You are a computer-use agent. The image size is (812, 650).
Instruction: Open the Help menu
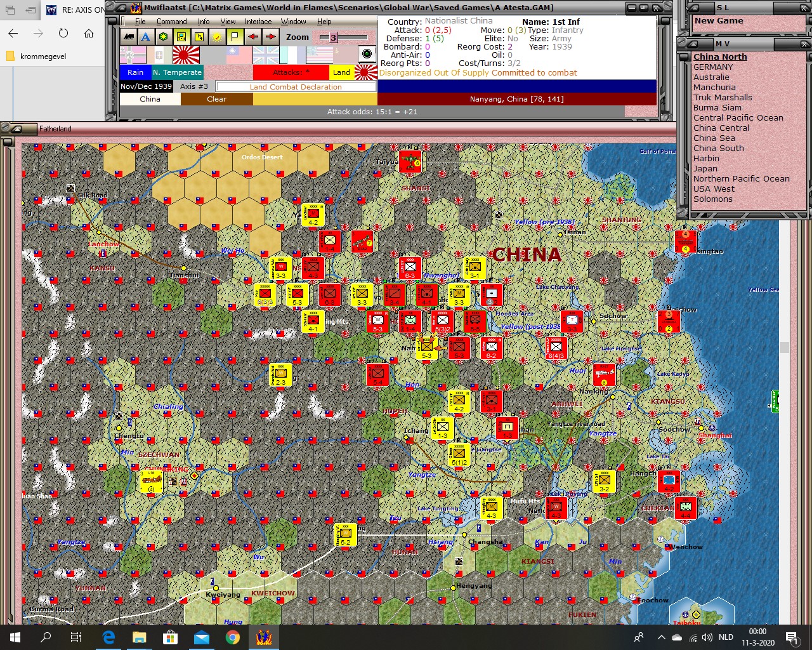(324, 22)
